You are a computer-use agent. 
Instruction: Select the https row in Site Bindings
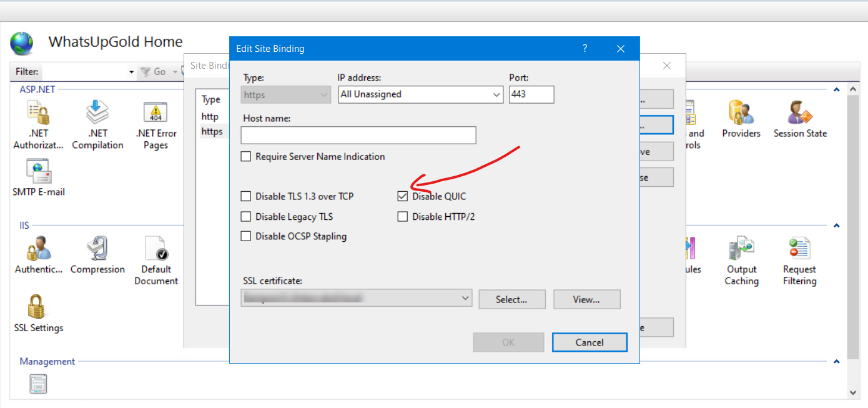pyautogui.click(x=212, y=132)
